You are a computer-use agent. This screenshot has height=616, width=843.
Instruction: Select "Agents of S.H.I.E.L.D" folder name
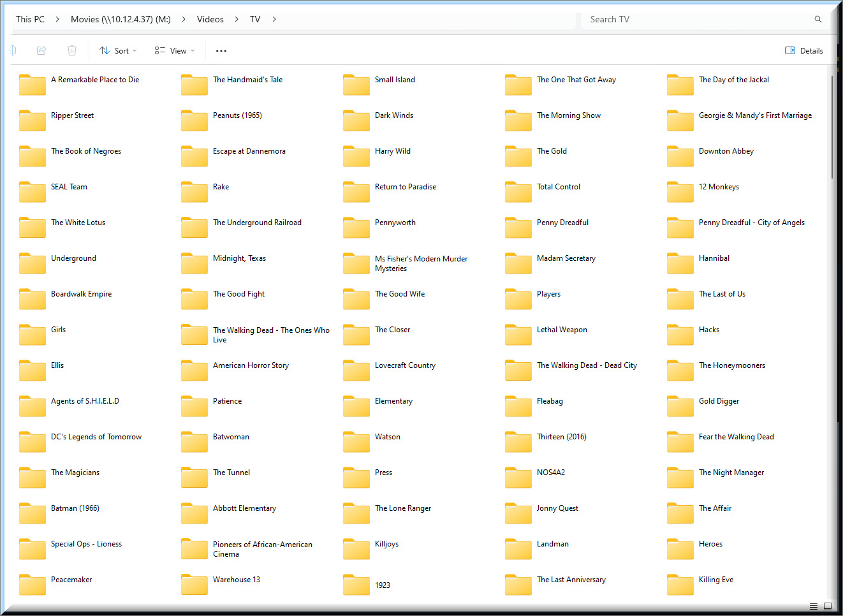point(85,401)
